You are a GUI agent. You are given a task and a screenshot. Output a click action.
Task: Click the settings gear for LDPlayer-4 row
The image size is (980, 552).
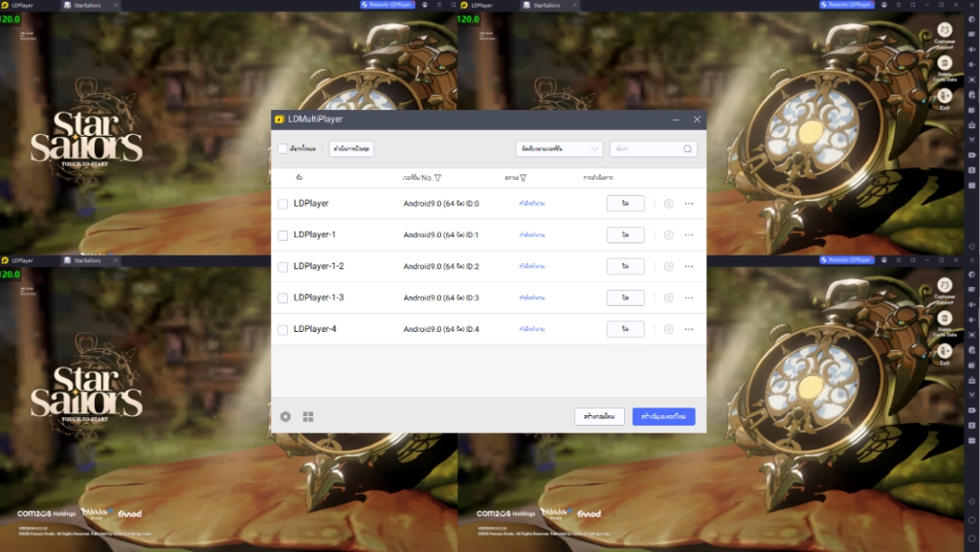(x=668, y=329)
